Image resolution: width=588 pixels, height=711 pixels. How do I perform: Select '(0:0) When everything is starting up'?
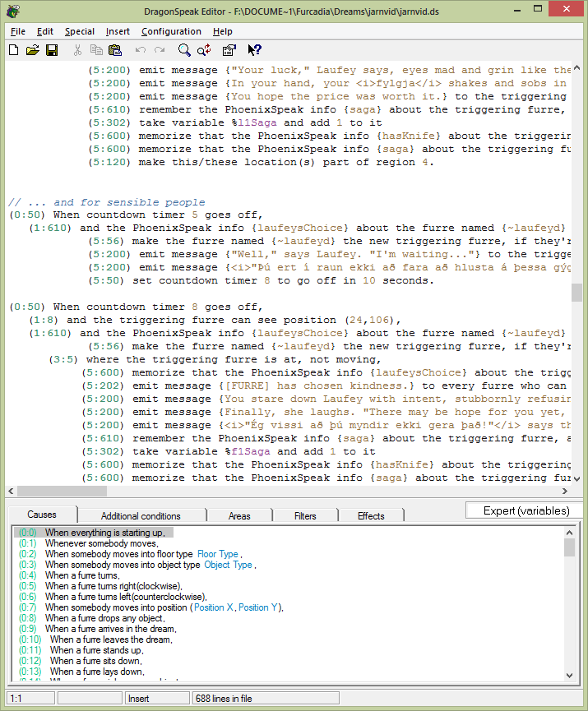93,533
